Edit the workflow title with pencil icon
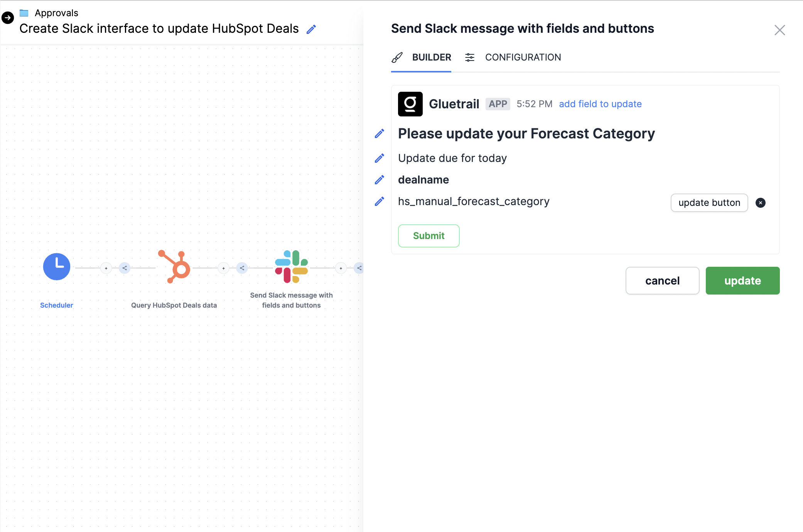 [311, 29]
